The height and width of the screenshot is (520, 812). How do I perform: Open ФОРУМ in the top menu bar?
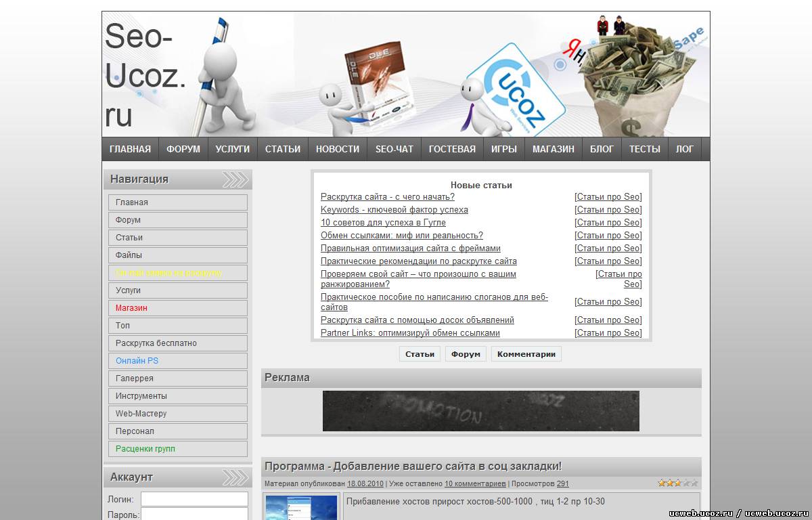(183, 149)
